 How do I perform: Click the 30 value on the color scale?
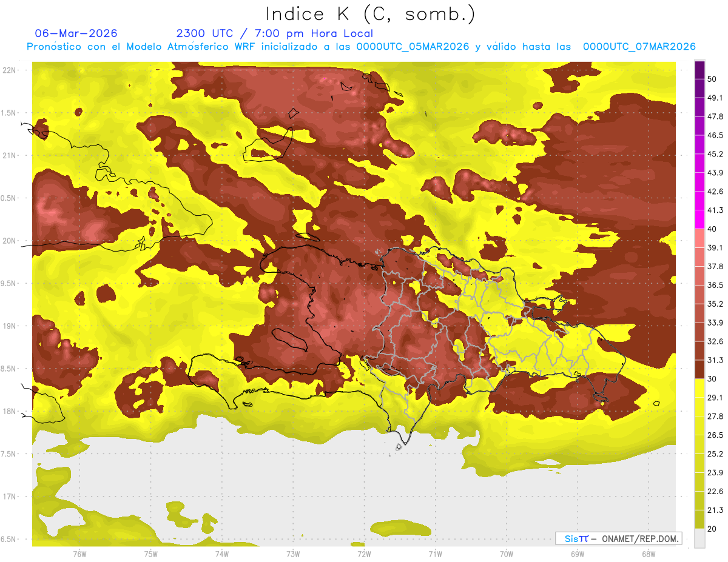click(x=713, y=379)
